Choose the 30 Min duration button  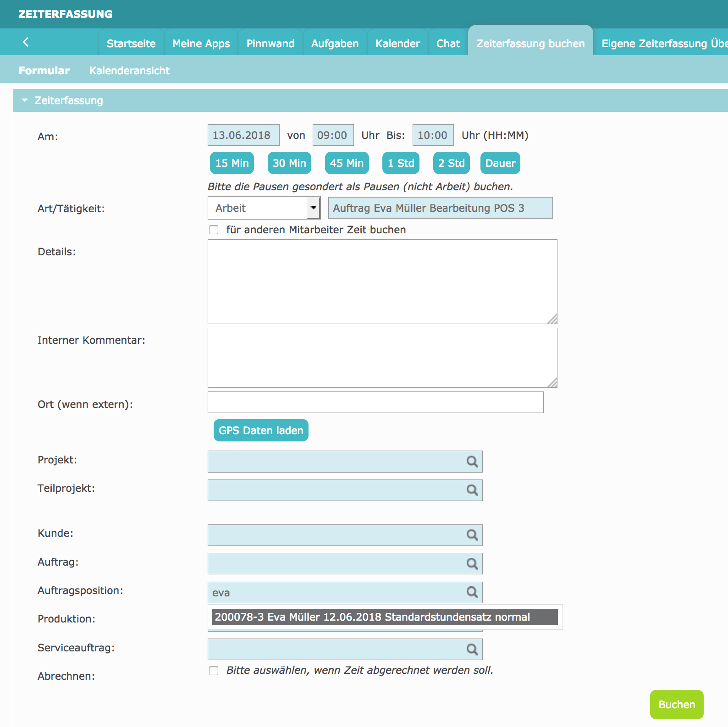[x=289, y=163]
